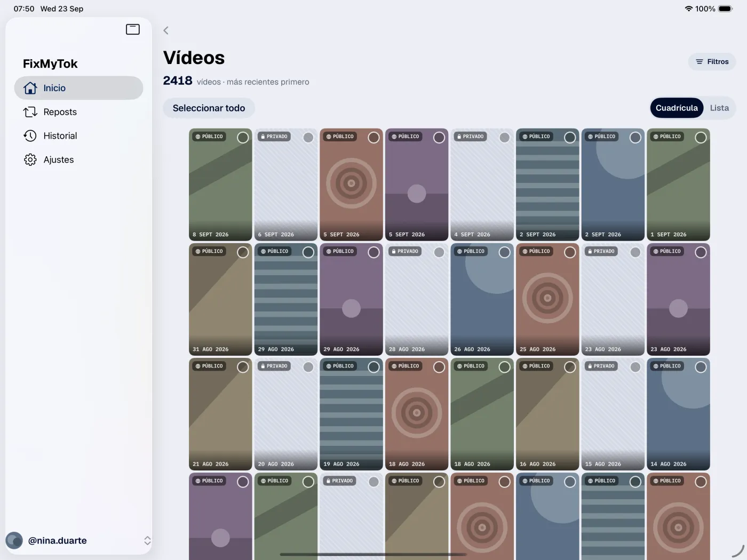Image resolution: width=747 pixels, height=560 pixels.
Task: Click the home icon beside Inicio
Action: (x=30, y=88)
